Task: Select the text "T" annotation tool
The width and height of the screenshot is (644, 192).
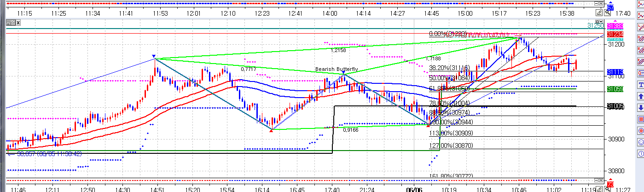Action: (x=640, y=85)
